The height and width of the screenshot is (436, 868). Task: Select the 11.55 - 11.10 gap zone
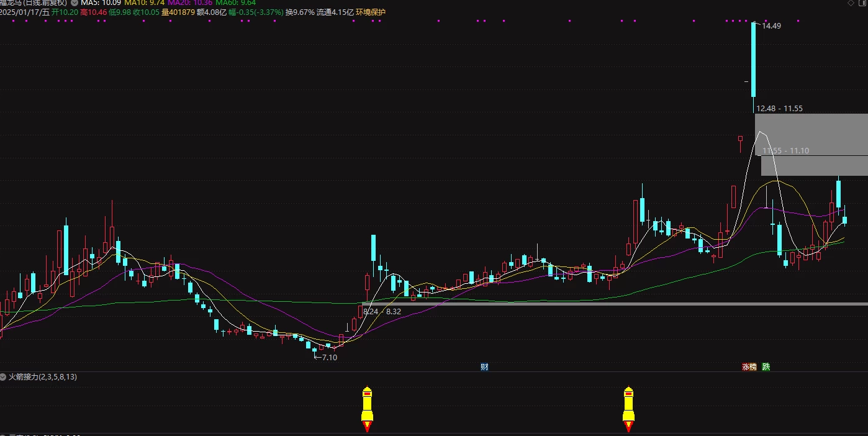(x=815, y=165)
